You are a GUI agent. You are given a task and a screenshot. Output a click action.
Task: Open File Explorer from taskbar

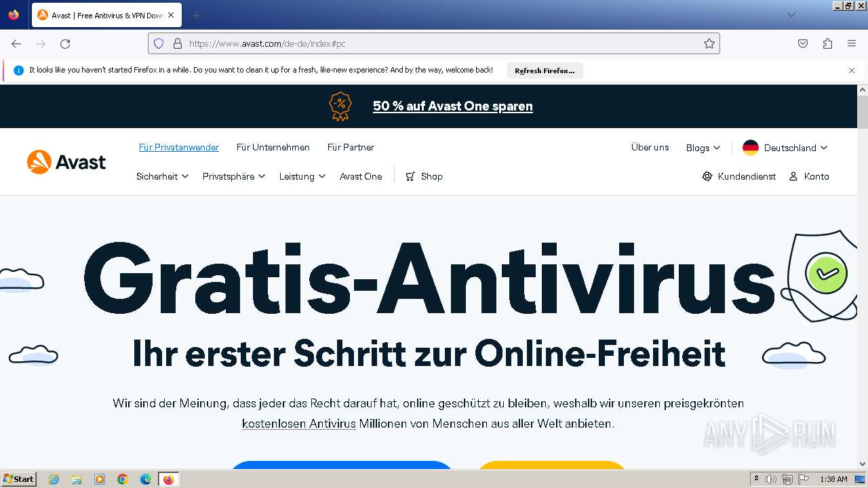[x=77, y=479]
